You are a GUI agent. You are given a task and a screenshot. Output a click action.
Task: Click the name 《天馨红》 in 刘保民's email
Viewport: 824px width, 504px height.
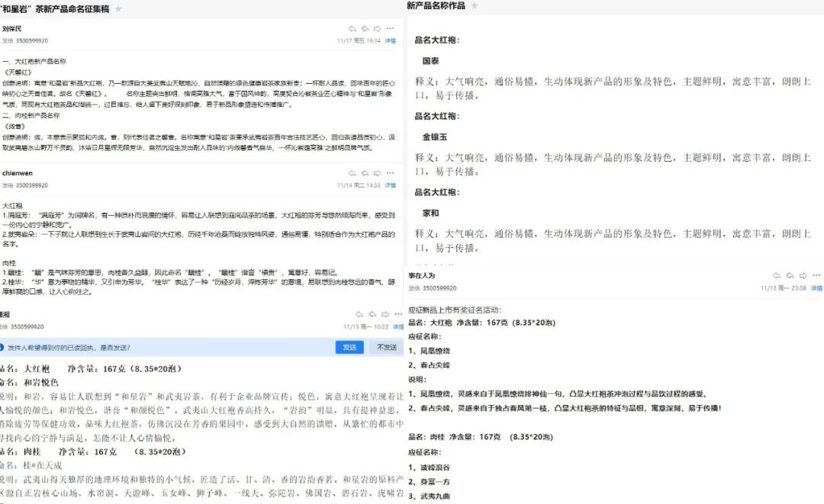tap(18, 72)
